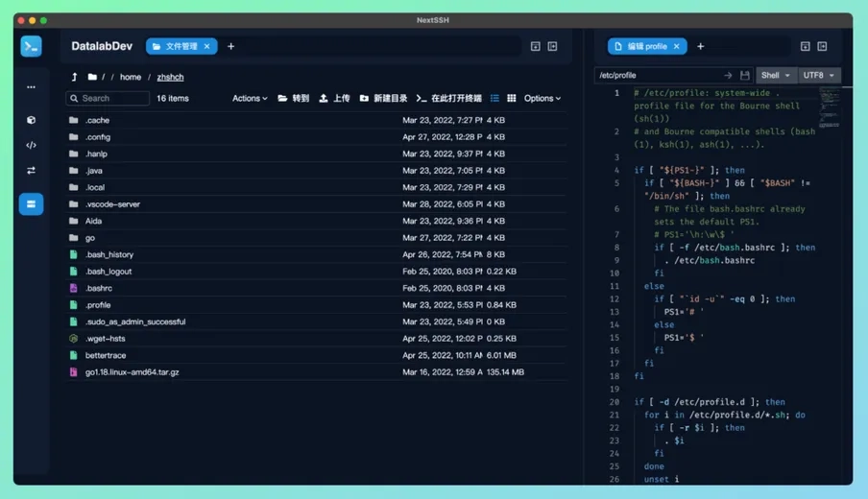868x499 pixels.
Task: Open the cube icon in sidebar
Action: (31, 120)
